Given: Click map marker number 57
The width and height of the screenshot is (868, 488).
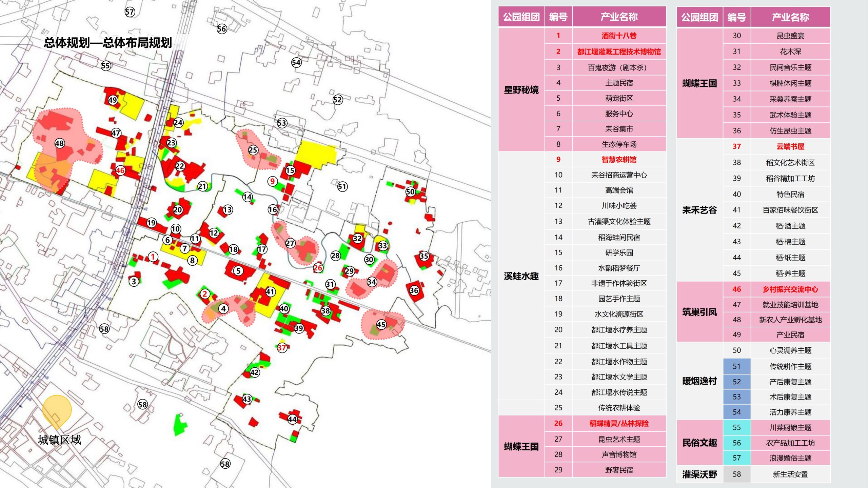Looking at the screenshot, I should (x=130, y=12).
